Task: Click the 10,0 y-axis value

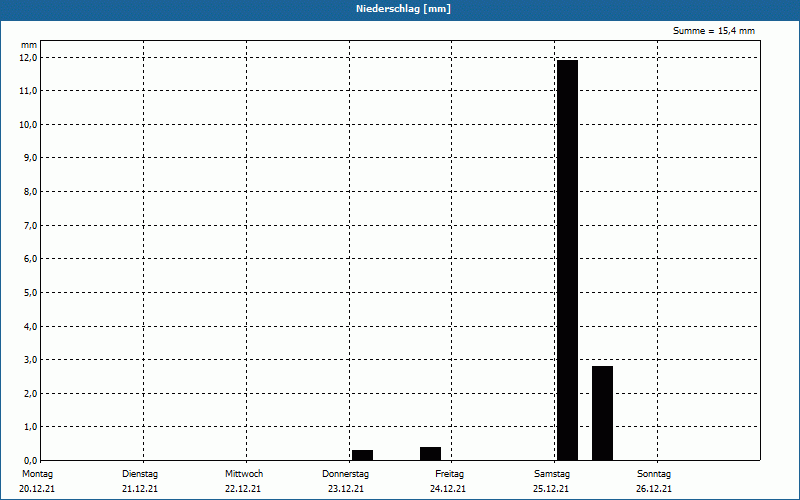Action: coord(29,124)
